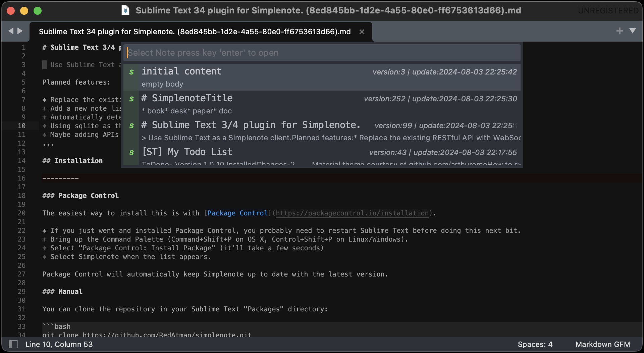Open the '[ST] My Todo List' note
Screen dimensions: 644x353
pyautogui.click(x=322, y=155)
